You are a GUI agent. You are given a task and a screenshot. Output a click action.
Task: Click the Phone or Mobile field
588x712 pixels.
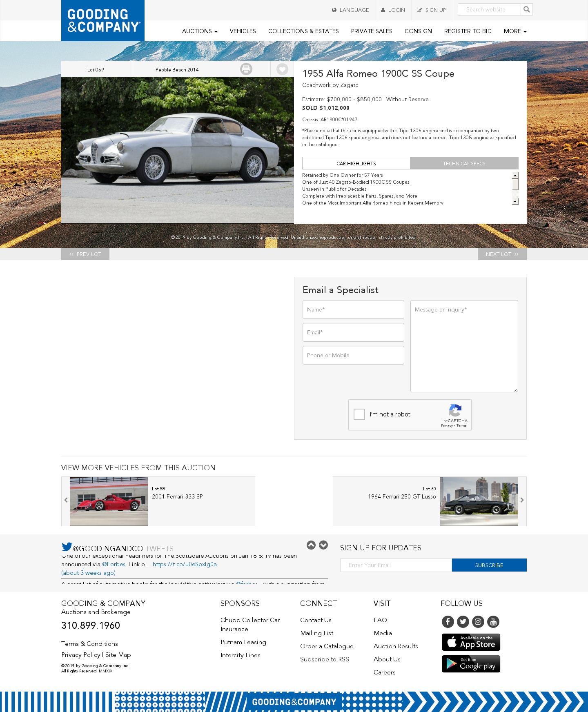click(353, 355)
